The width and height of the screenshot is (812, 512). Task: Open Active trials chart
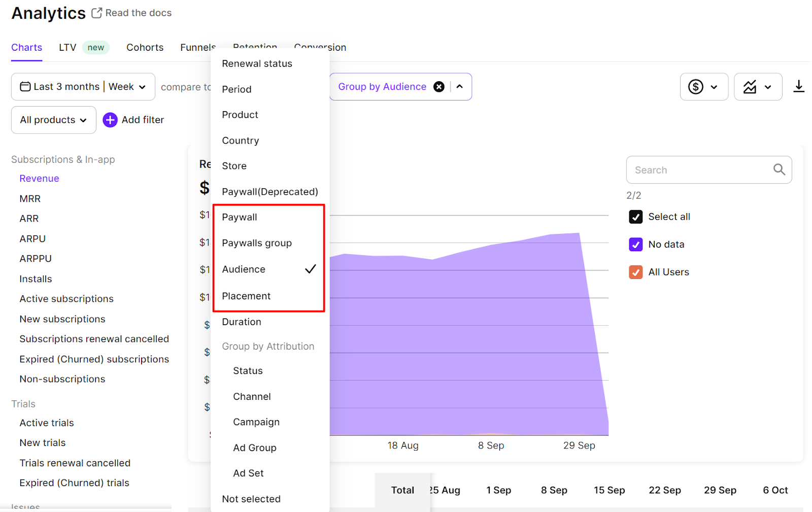47,423
